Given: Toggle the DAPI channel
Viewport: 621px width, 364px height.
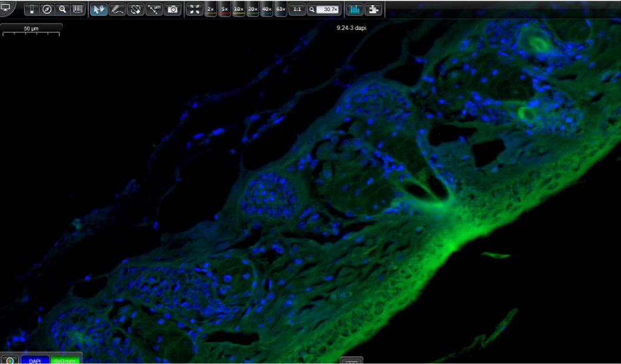Looking at the screenshot, I should coord(35,360).
